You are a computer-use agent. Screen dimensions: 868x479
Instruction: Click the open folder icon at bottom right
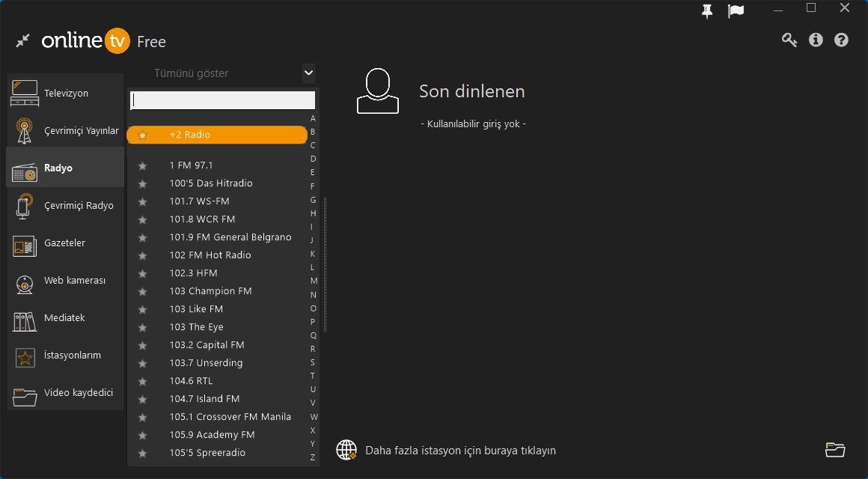[835, 450]
